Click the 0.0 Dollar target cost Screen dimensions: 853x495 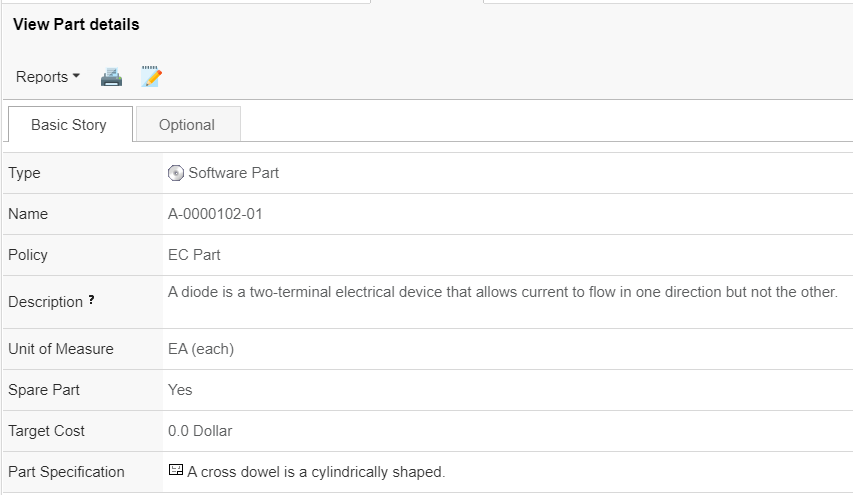(x=200, y=431)
